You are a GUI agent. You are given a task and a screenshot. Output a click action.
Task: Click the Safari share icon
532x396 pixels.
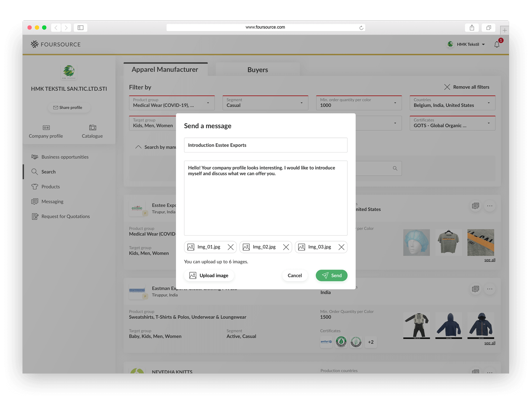point(472,28)
